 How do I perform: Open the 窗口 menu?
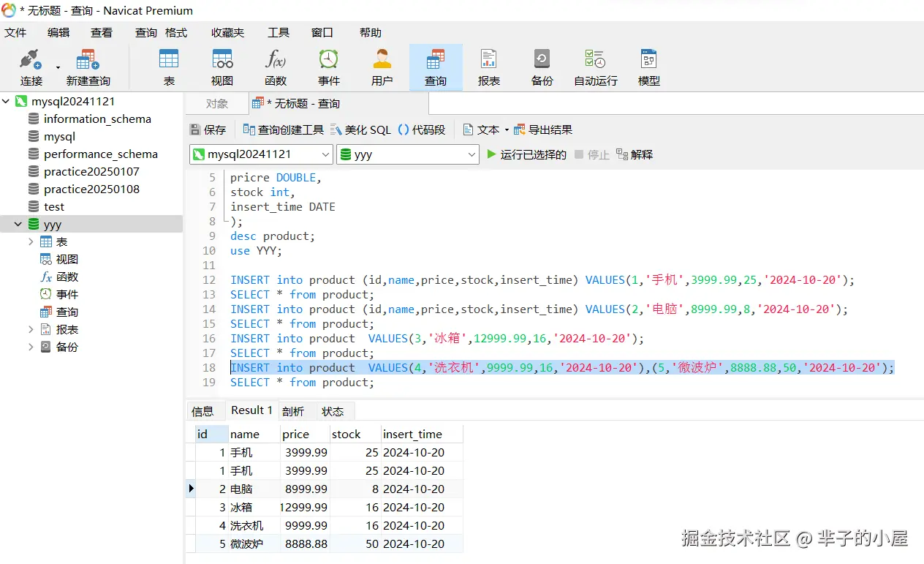(322, 32)
